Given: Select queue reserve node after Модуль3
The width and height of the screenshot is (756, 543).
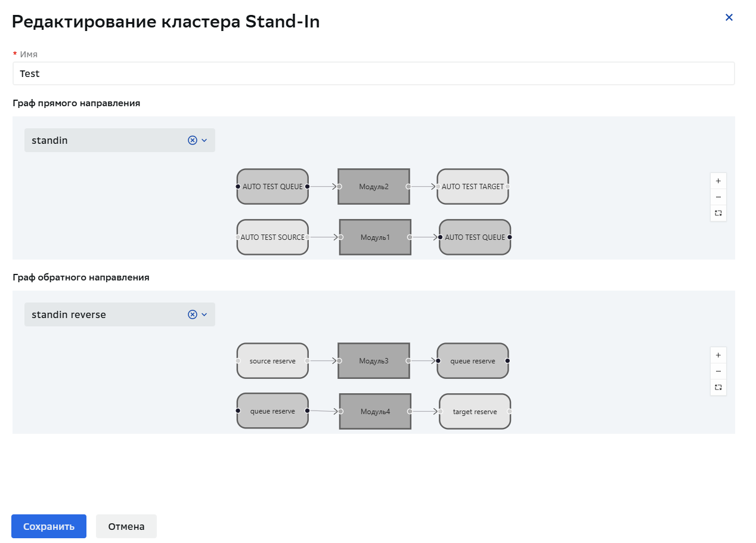Looking at the screenshot, I should click(x=473, y=361).
